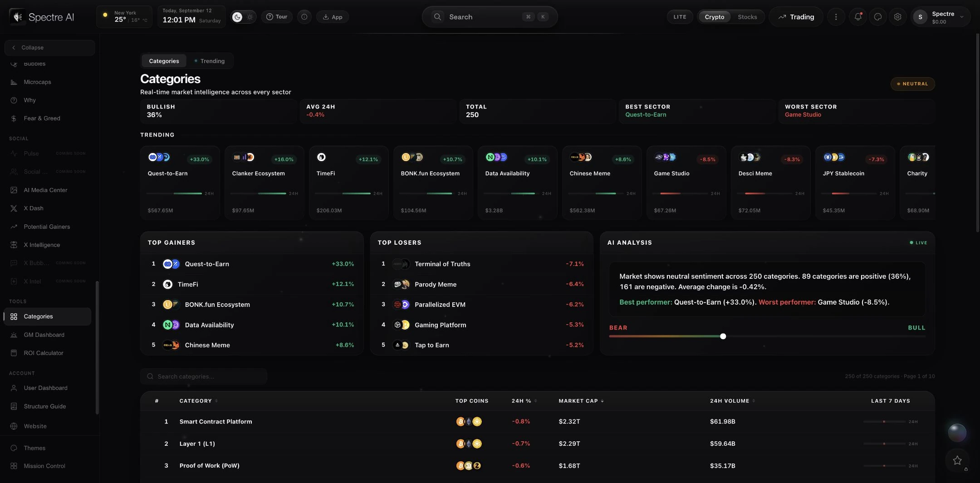Open Parody Meme in Top Losers
Screen dimensions: 980x483
coord(481,284)
